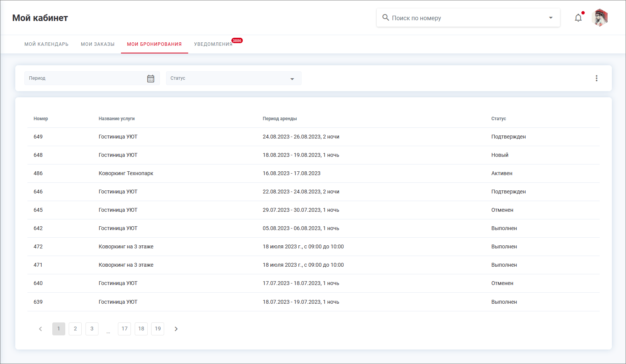Click the notification bell icon
The height and width of the screenshot is (364, 626).
[x=578, y=18]
